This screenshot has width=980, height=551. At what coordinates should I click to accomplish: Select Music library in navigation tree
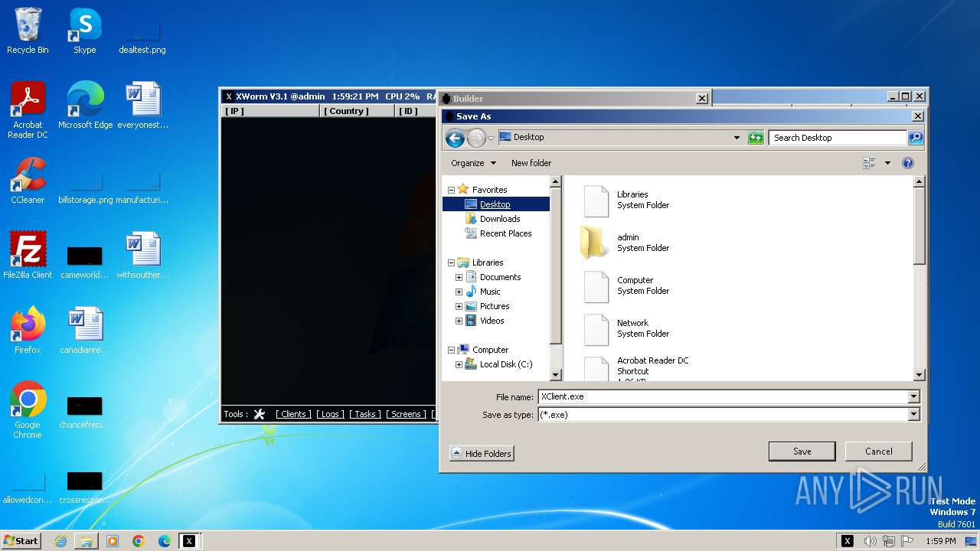pyautogui.click(x=490, y=292)
